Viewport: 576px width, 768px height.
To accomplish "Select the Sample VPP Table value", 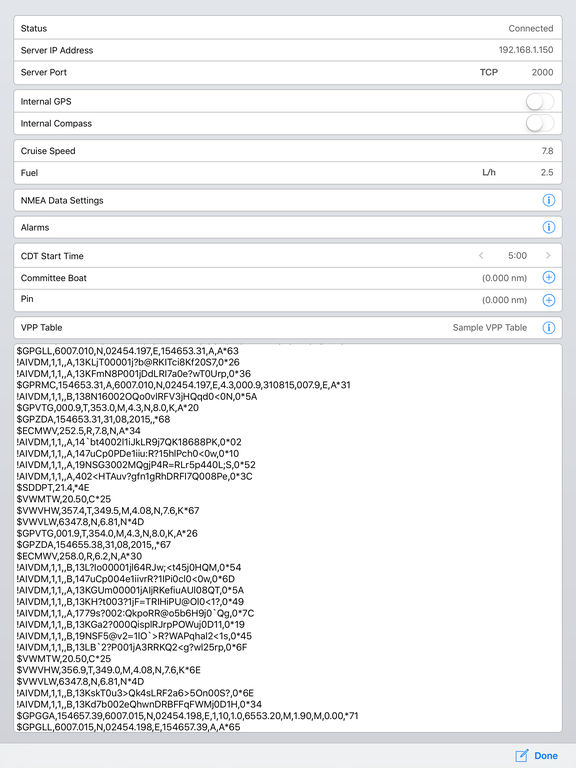I will 490,328.
